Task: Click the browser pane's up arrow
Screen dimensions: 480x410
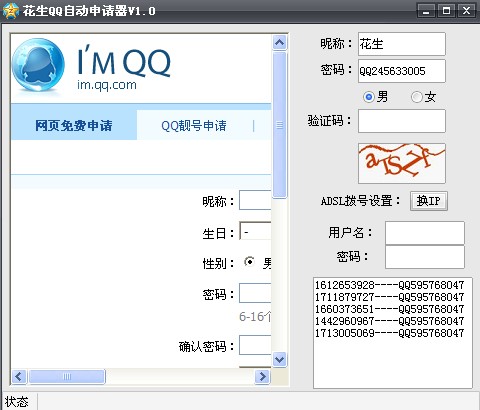Action: [279, 43]
